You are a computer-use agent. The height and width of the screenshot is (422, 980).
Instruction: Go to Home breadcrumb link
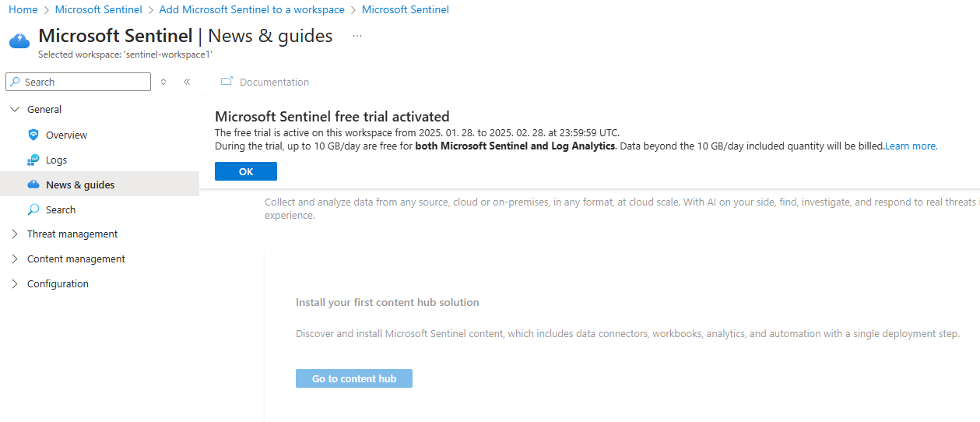[x=23, y=9]
